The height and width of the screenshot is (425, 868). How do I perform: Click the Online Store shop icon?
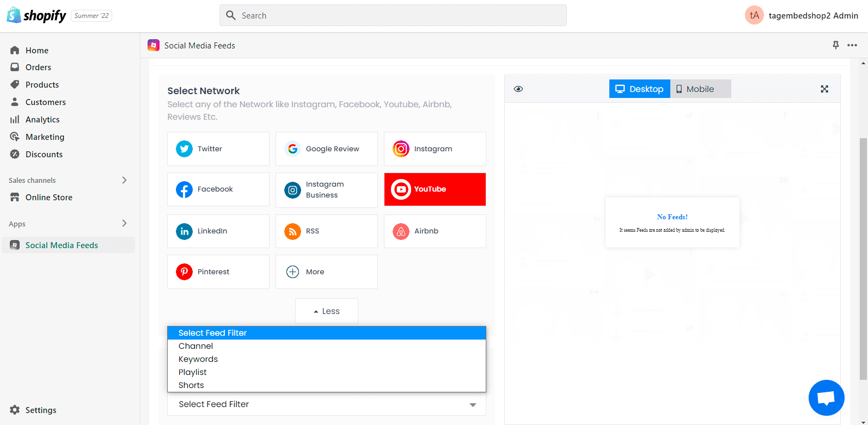click(x=15, y=197)
